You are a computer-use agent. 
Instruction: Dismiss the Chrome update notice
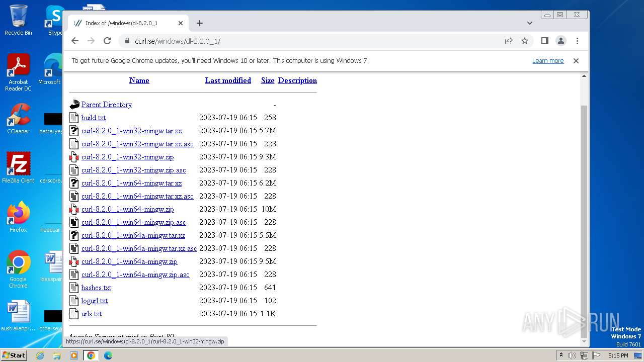coord(576,61)
